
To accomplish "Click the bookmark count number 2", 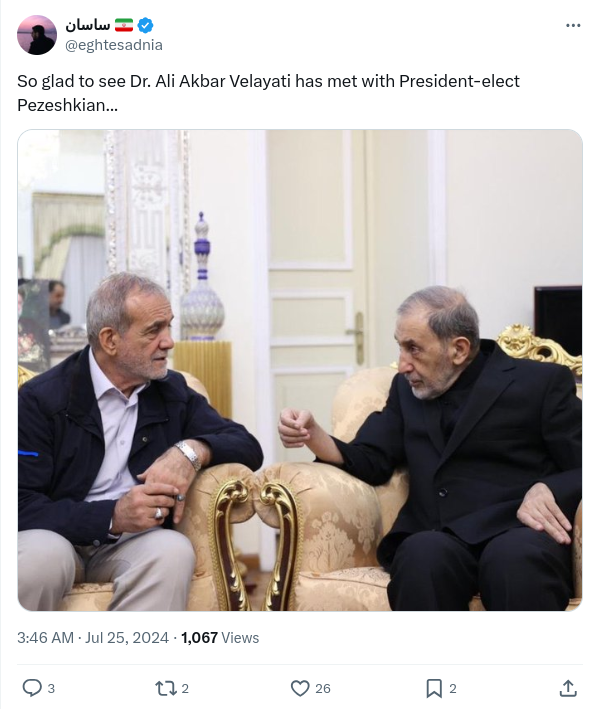I will (453, 689).
